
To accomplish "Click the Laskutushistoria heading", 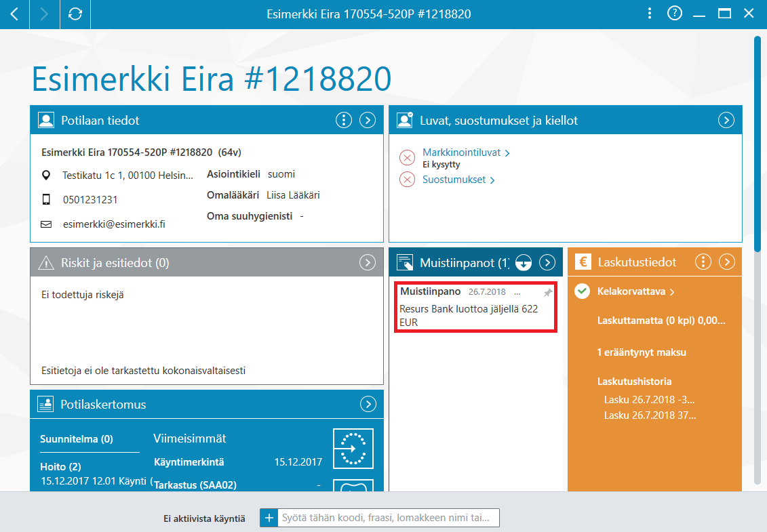I will point(634,382).
